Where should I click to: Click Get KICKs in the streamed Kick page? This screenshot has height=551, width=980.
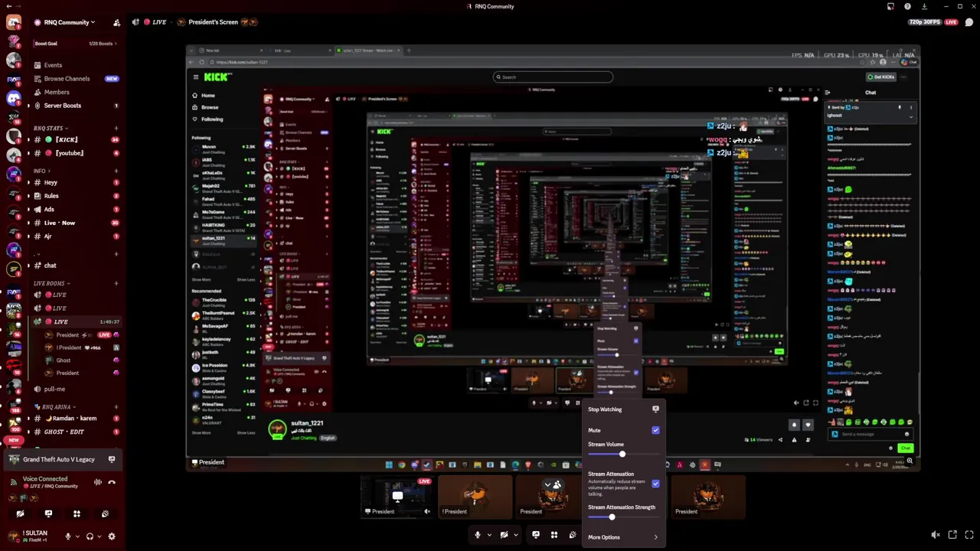[x=880, y=77]
